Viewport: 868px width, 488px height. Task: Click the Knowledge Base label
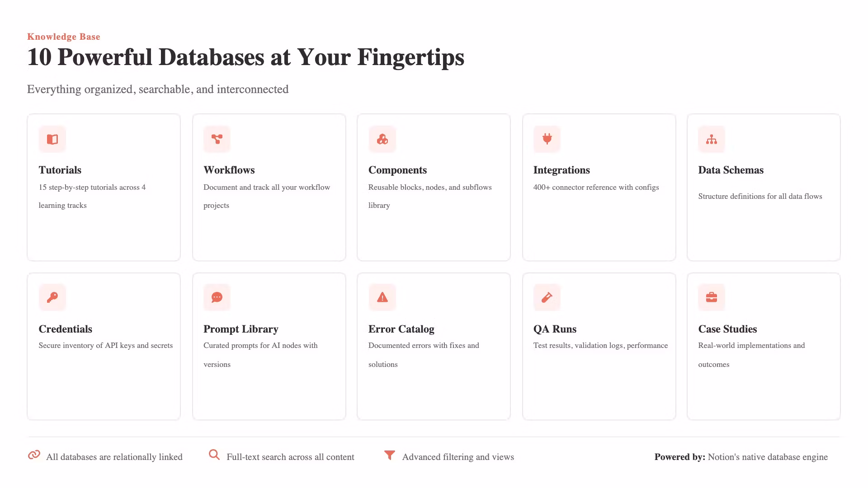(64, 37)
